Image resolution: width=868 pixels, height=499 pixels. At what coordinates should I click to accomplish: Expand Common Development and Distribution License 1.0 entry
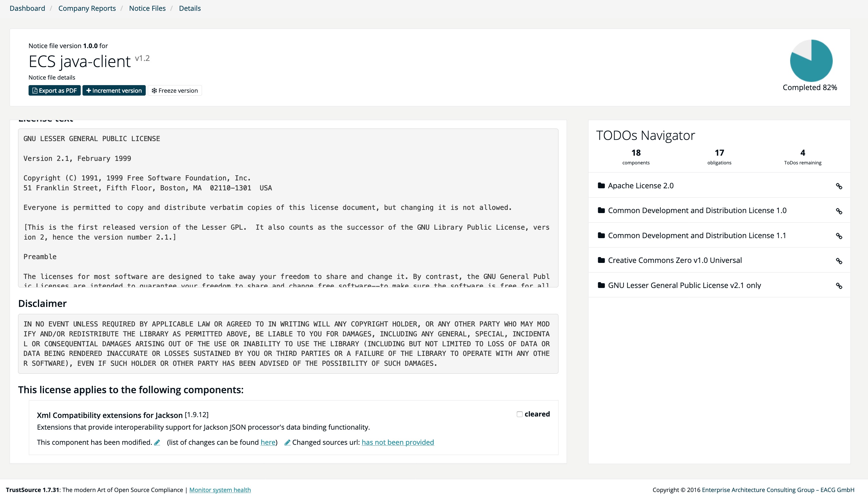719,210
